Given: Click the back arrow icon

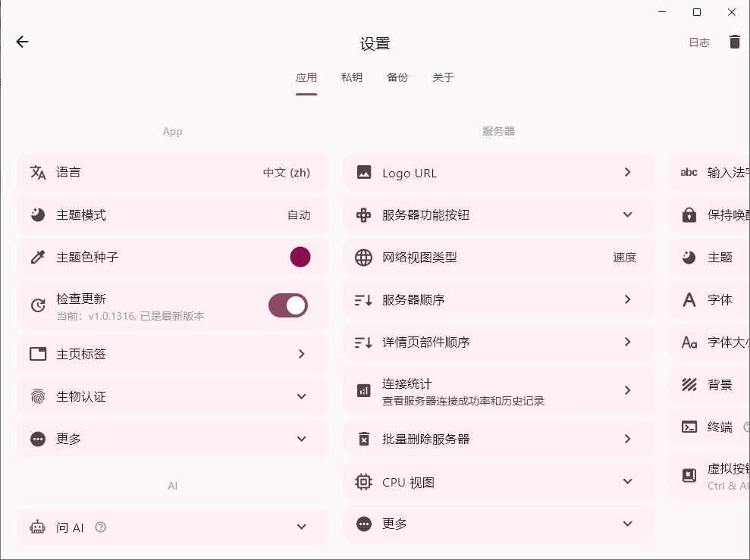Looking at the screenshot, I should click(x=22, y=42).
